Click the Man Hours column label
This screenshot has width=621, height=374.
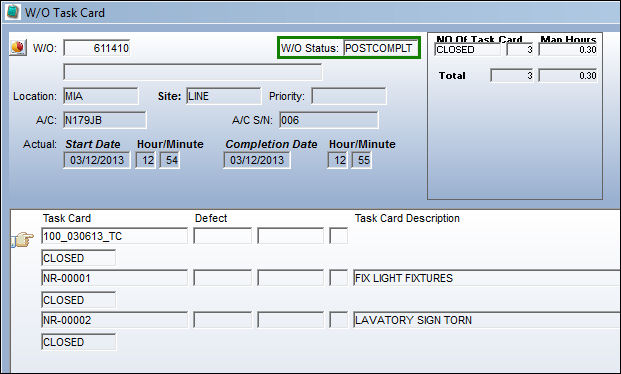(x=568, y=39)
